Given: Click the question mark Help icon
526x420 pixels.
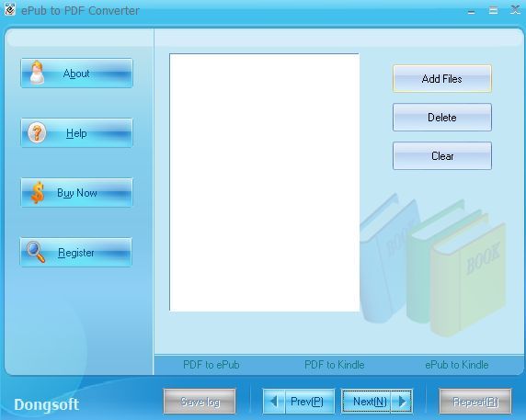Looking at the screenshot, I should tap(37, 132).
